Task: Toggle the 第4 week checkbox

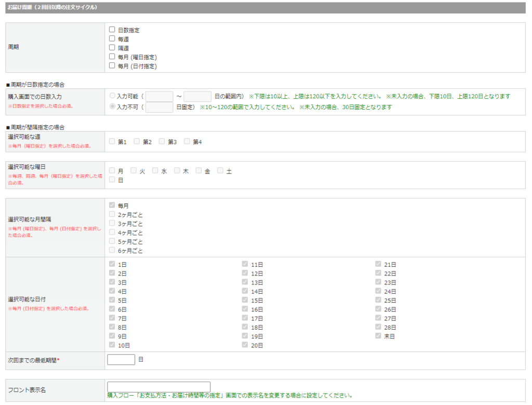Action: pos(187,141)
